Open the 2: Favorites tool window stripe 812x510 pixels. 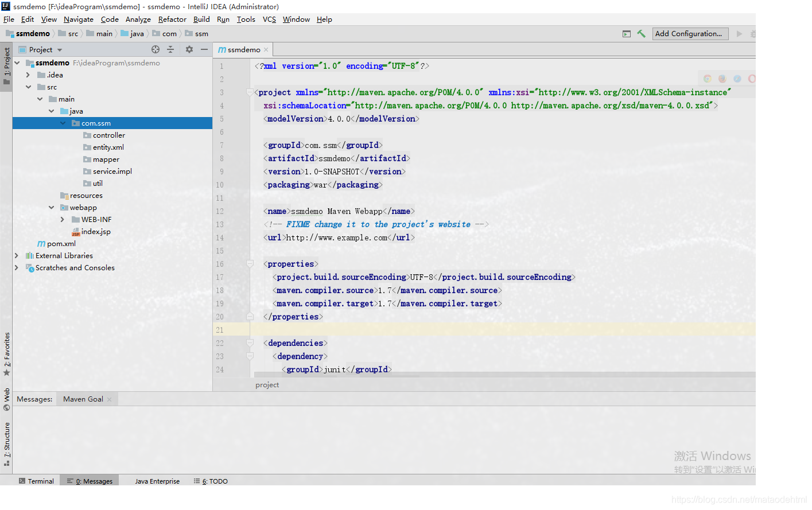[x=6, y=353]
